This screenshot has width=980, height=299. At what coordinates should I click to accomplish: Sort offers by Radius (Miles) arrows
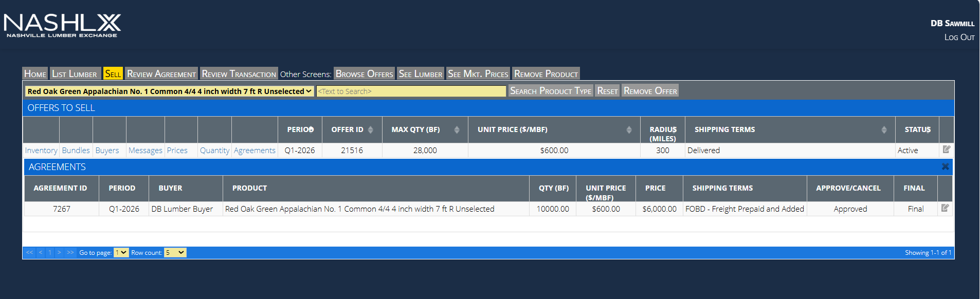pos(674,129)
